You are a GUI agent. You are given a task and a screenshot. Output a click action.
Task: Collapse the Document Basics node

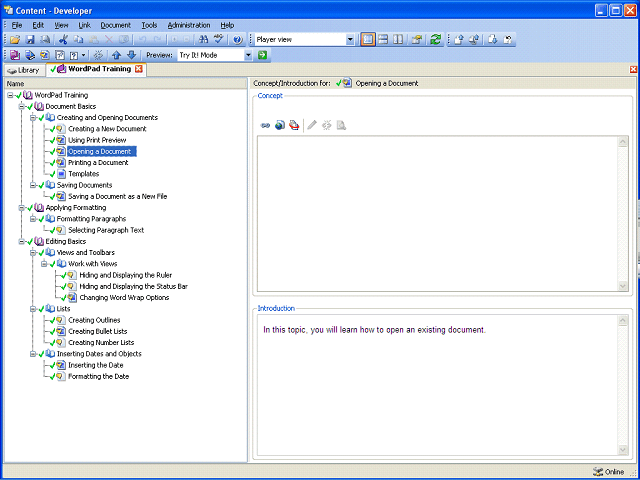22,107
